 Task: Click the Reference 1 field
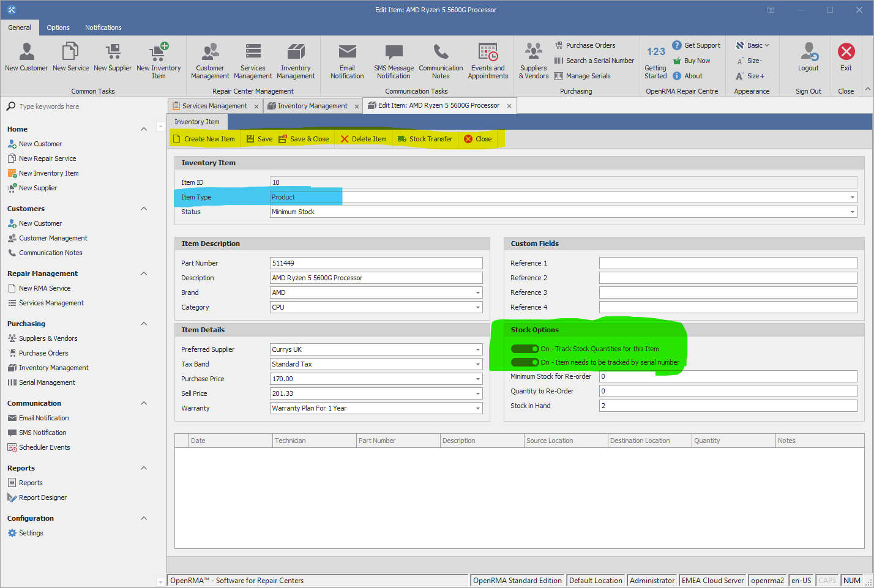pyautogui.click(x=728, y=263)
